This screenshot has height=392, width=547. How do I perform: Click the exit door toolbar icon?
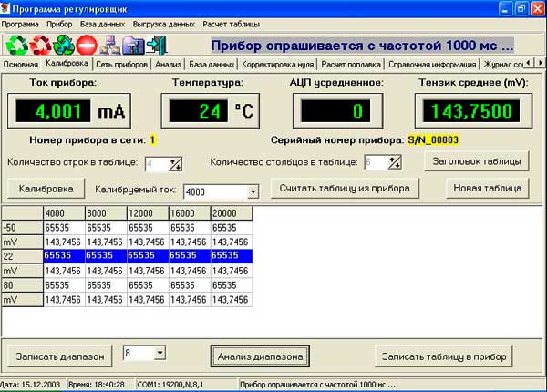coord(156,44)
